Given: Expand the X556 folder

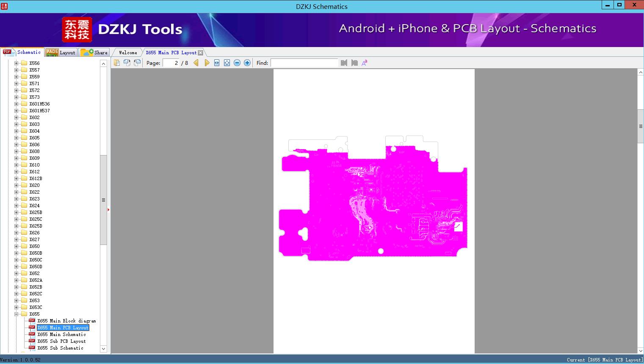Looking at the screenshot, I should point(16,63).
